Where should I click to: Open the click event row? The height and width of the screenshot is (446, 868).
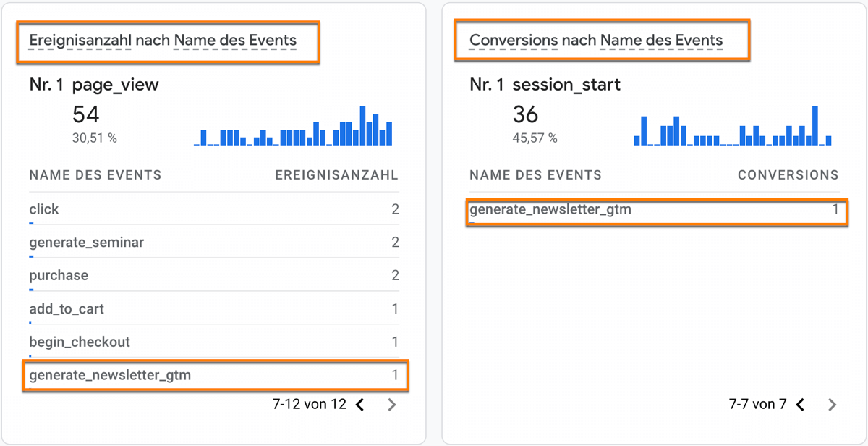[44, 209]
